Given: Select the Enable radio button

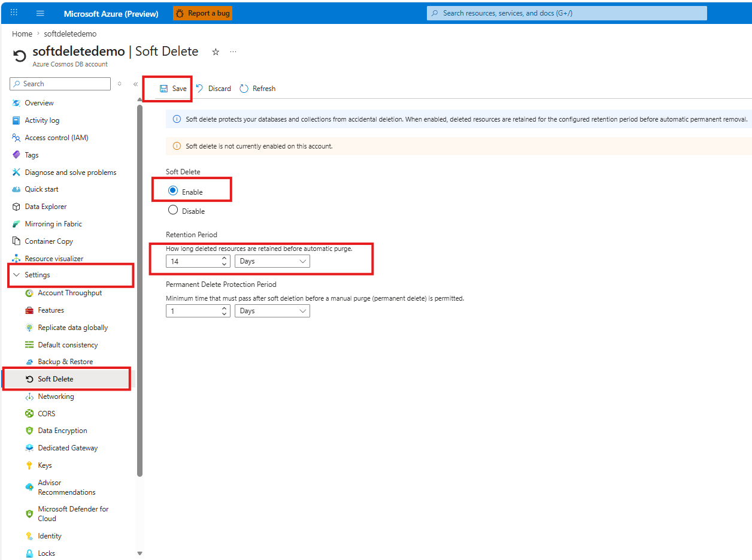Looking at the screenshot, I should (173, 191).
